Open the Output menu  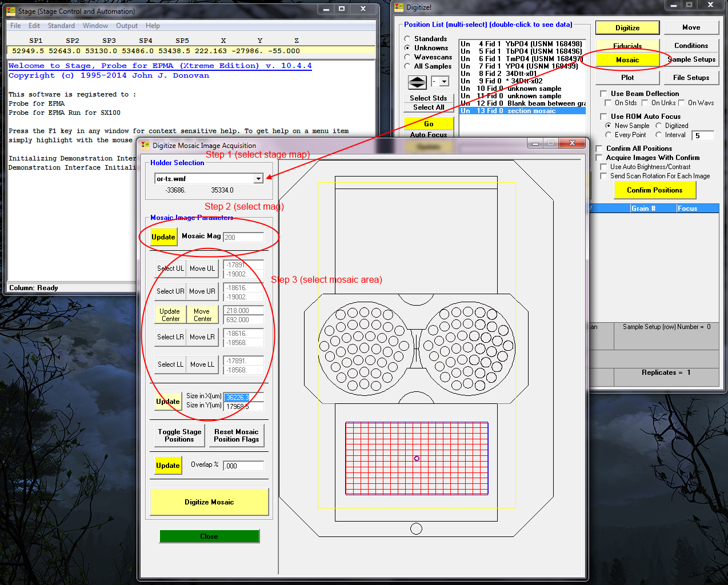pyautogui.click(x=126, y=26)
